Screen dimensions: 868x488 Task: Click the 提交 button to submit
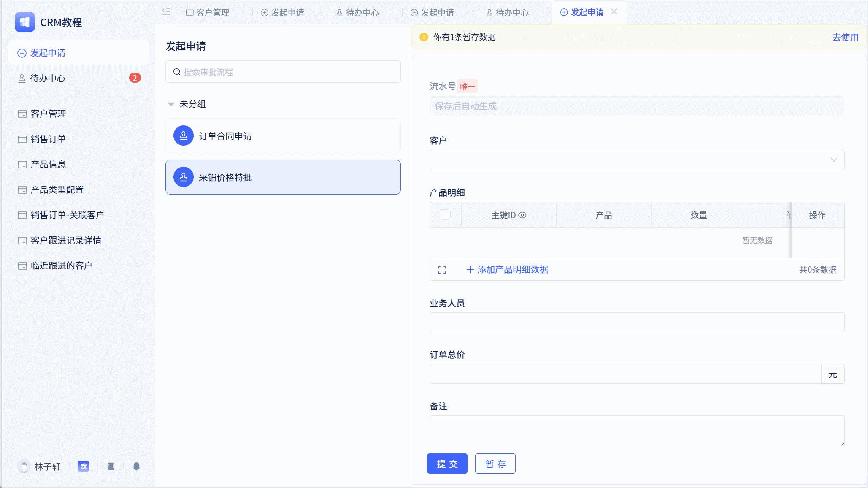pos(447,464)
